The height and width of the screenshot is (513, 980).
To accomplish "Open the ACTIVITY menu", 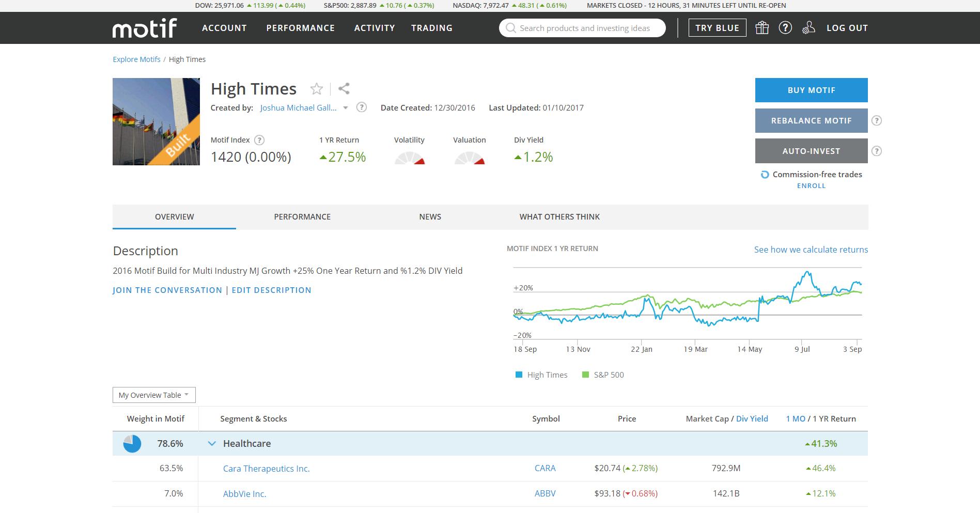I will click(375, 28).
